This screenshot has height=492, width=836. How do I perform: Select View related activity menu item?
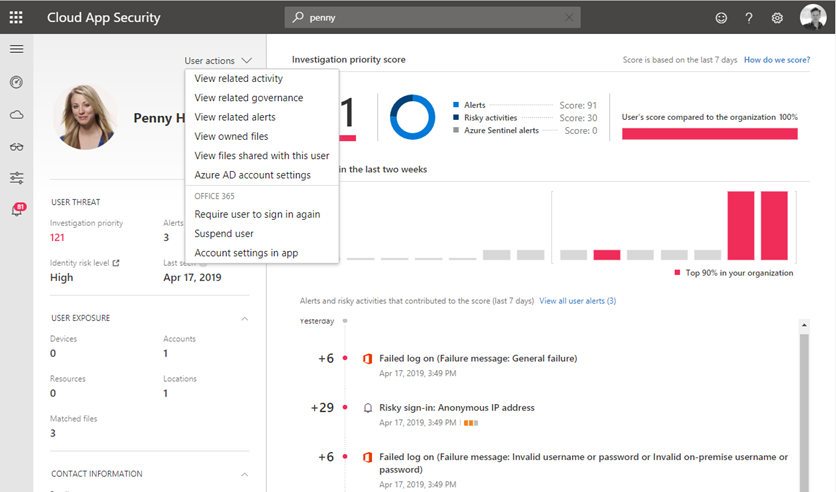coord(238,79)
